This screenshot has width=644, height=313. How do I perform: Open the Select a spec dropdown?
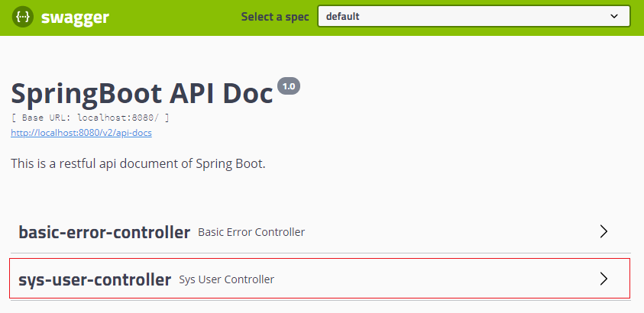point(474,16)
